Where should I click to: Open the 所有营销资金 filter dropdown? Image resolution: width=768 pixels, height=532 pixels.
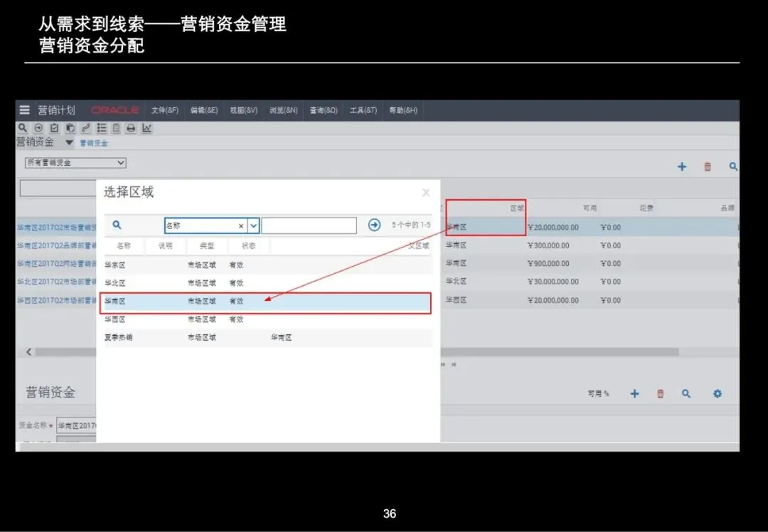(x=75, y=163)
